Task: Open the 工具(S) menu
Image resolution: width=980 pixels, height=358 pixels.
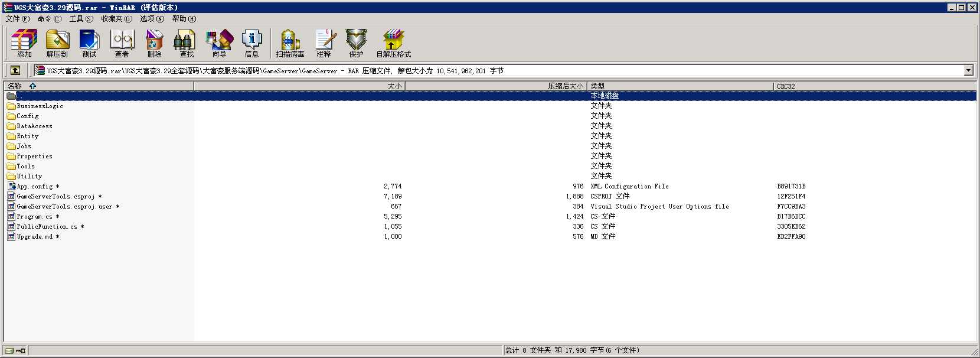Action: (81, 19)
